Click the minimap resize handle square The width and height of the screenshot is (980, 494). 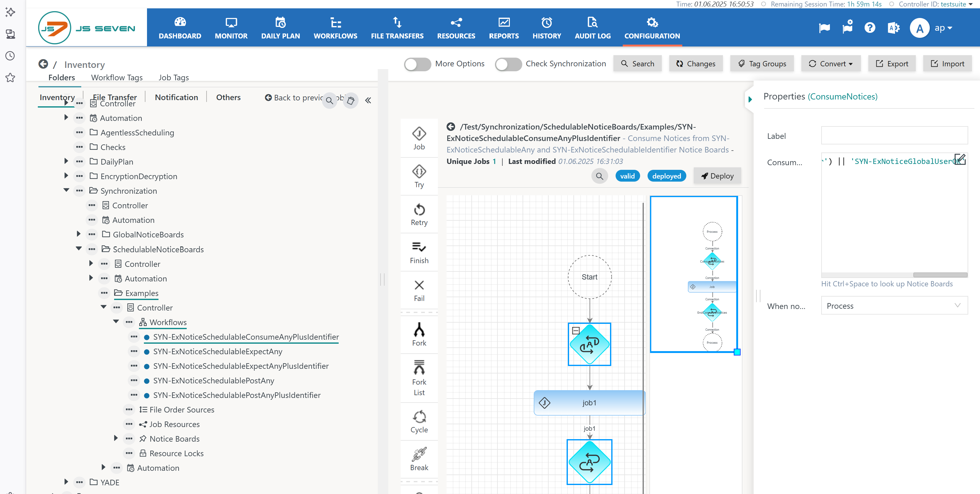(x=737, y=352)
